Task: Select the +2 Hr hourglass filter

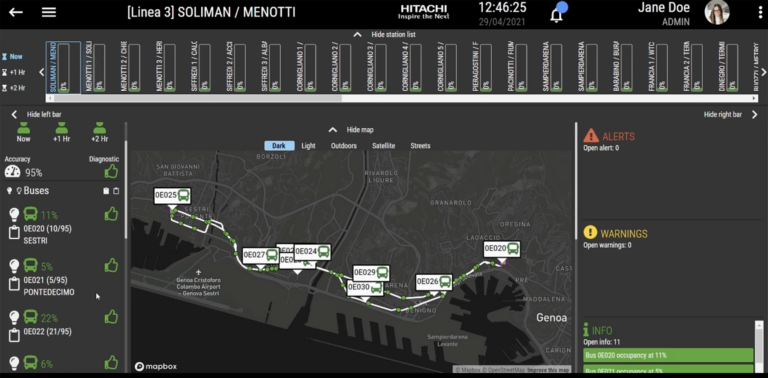Action: [x=13, y=88]
